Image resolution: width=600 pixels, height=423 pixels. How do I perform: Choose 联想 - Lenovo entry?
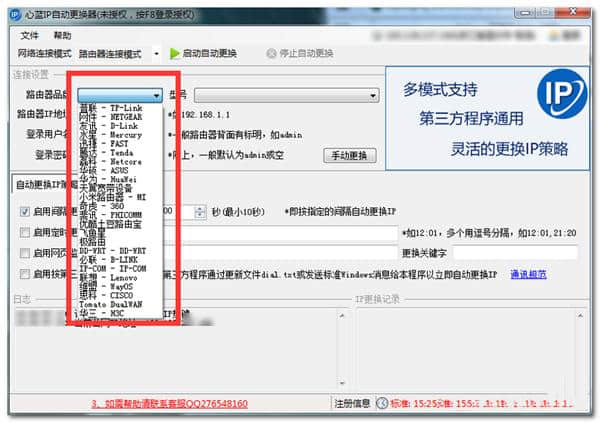tap(108, 278)
